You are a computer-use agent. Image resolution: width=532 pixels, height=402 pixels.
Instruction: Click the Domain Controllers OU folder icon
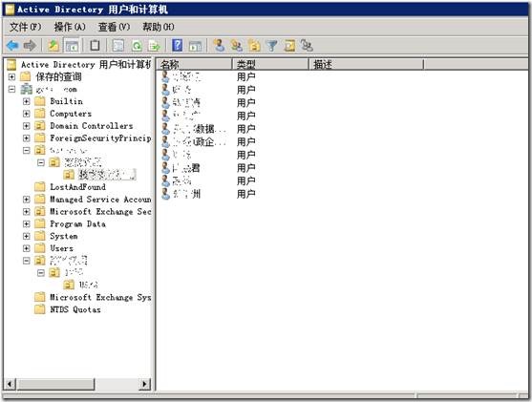40,126
